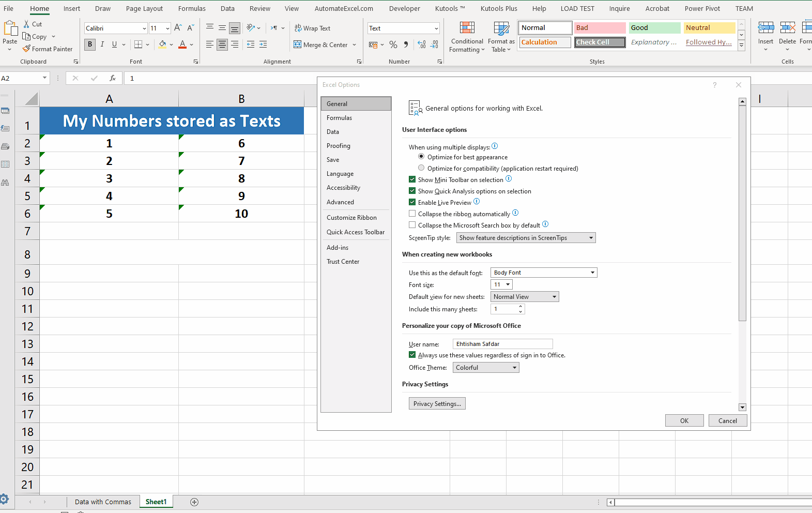Viewport: 812px width, 513px height.
Task: Toggle Enable Live Preview checkbox
Action: 412,202
